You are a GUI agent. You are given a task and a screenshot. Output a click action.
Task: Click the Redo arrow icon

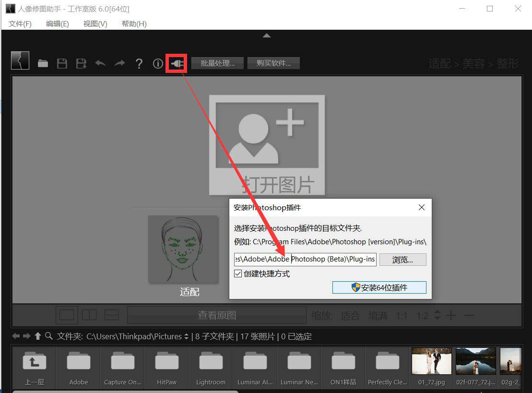(119, 63)
